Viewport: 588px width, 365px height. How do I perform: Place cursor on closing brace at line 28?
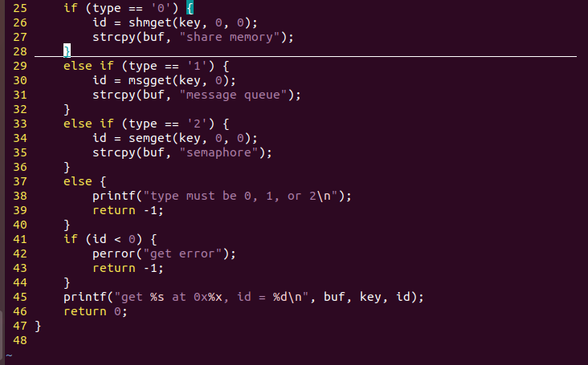click(67, 51)
